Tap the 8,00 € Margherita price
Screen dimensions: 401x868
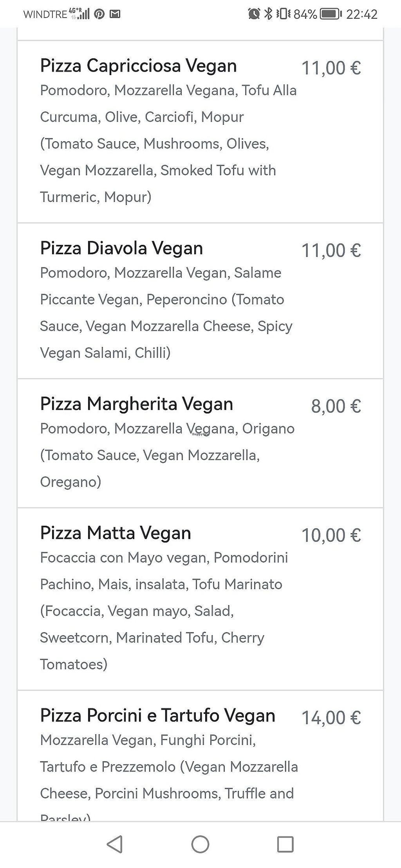click(336, 406)
